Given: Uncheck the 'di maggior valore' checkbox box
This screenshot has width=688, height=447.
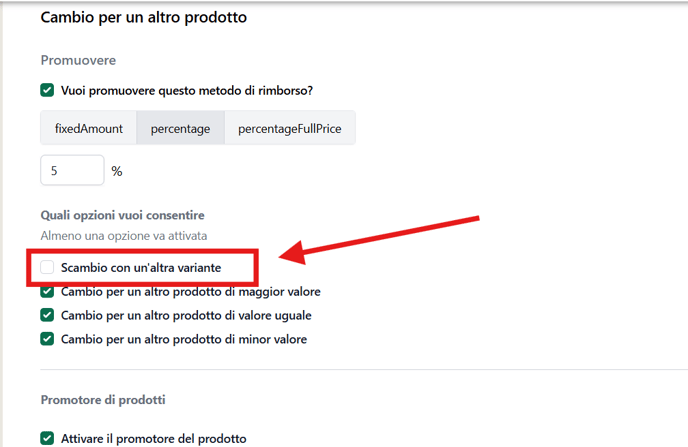Looking at the screenshot, I should pyautogui.click(x=47, y=292).
